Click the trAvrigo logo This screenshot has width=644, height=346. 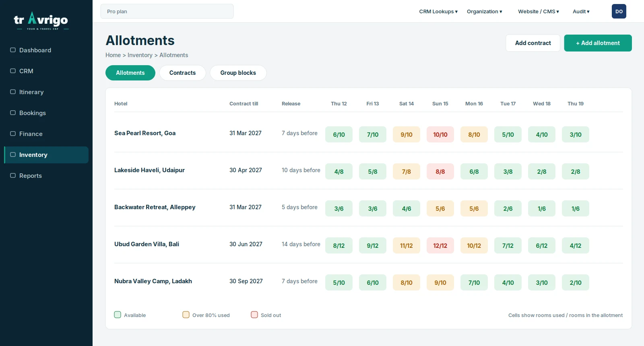[41, 21]
